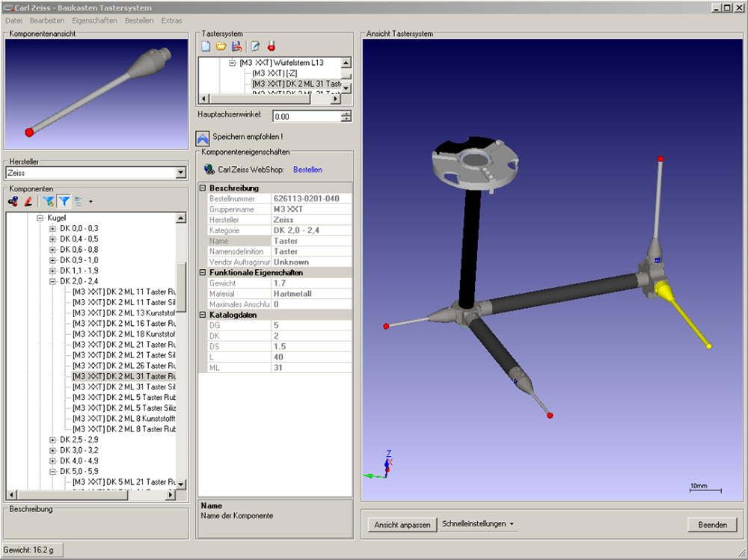Collapse the Katalogdaten property section
The width and height of the screenshot is (748, 560).
(203, 315)
